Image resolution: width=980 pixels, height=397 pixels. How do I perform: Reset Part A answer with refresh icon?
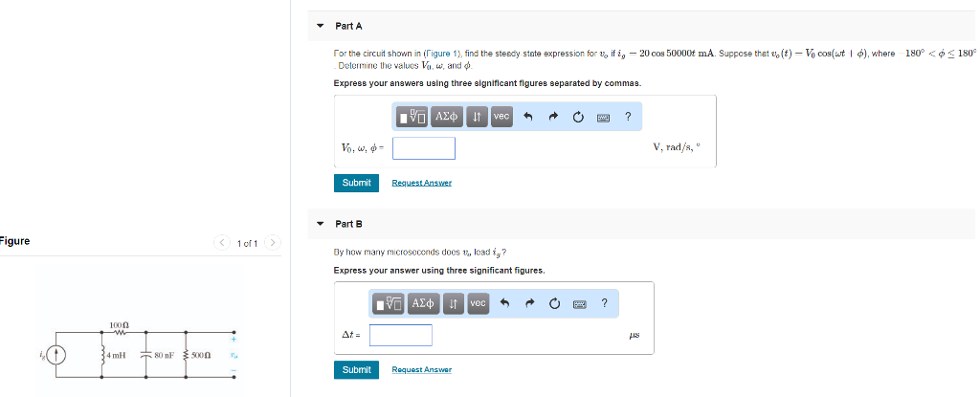pyautogui.click(x=578, y=117)
